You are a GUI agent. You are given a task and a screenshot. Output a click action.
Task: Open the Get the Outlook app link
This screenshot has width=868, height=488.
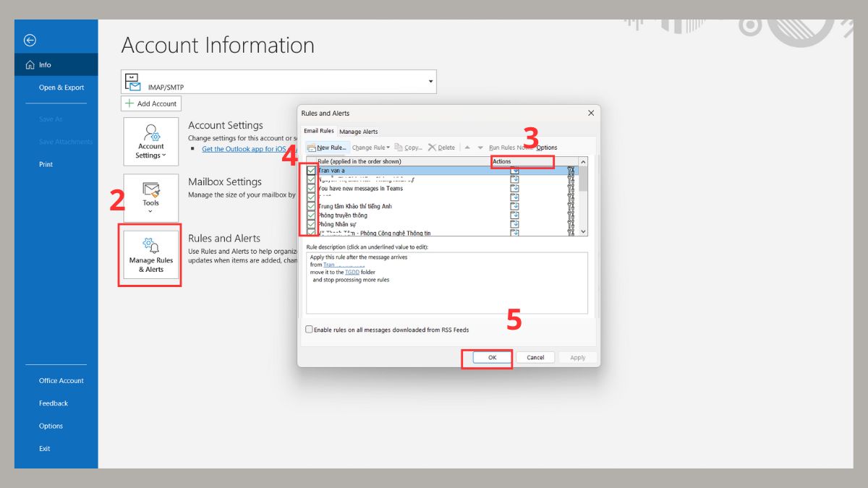point(249,149)
